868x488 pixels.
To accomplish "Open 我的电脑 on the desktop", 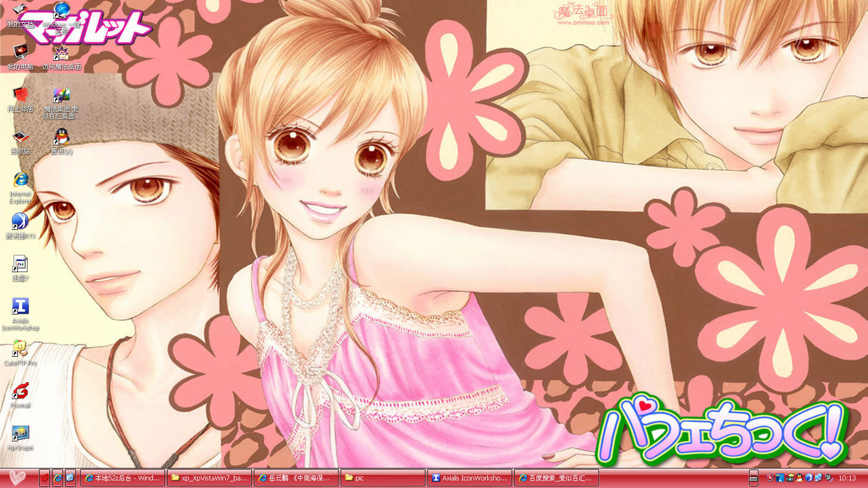I will (x=20, y=57).
